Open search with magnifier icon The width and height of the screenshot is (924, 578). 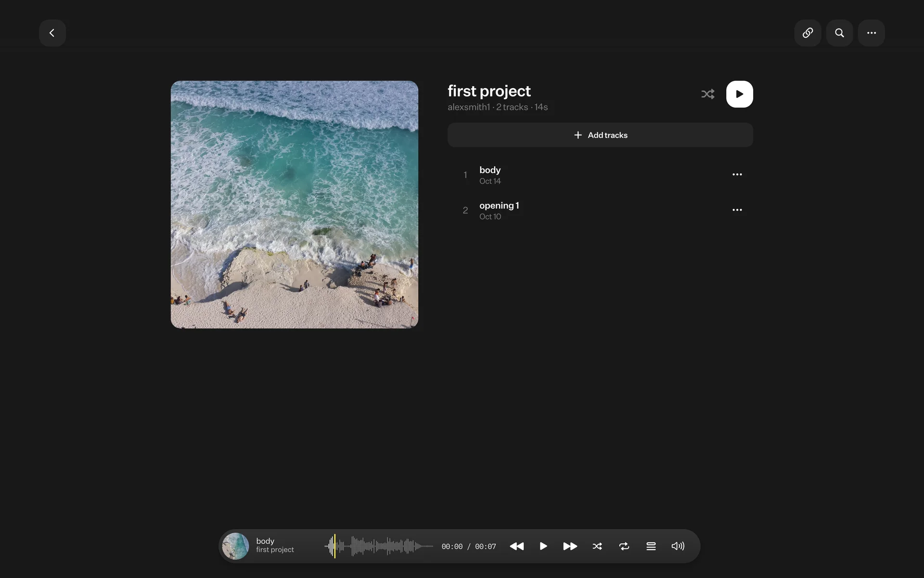pos(839,33)
